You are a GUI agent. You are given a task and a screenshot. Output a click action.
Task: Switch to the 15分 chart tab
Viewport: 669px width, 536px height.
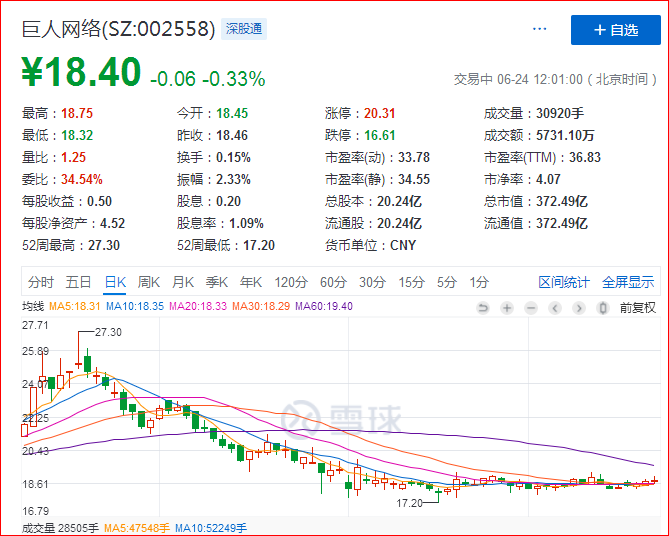click(411, 282)
